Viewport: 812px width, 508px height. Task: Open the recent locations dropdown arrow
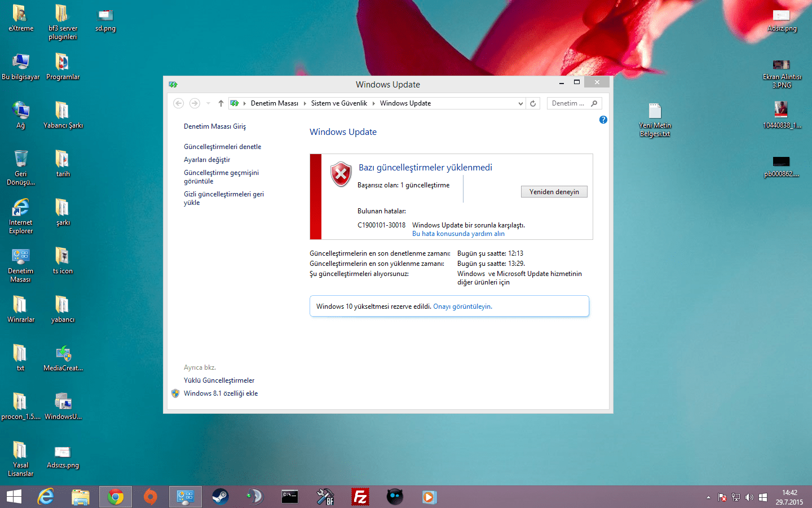(x=208, y=103)
